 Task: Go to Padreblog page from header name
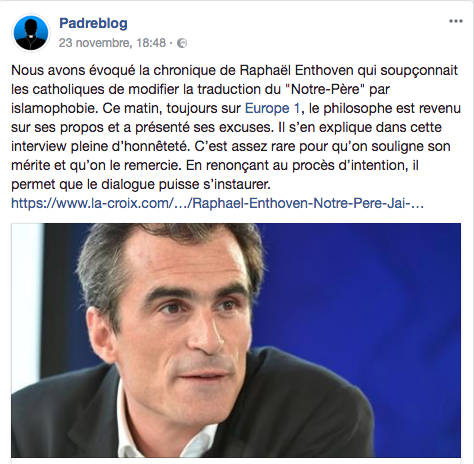click(93, 23)
